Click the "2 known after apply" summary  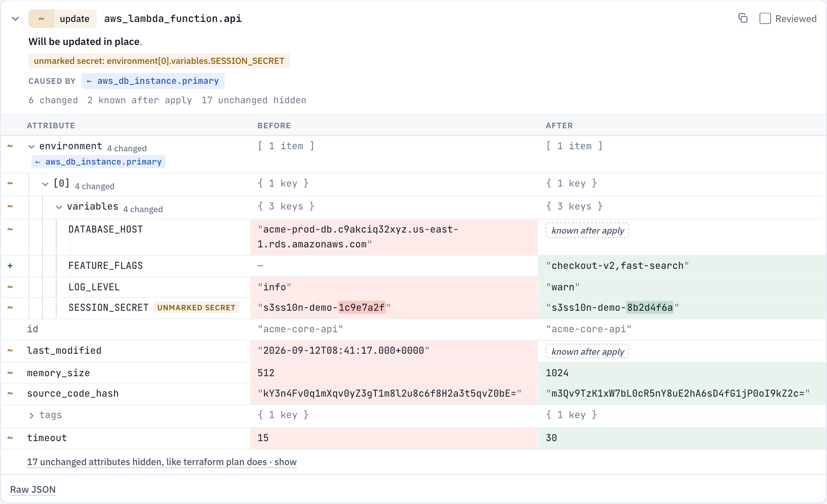pos(140,100)
